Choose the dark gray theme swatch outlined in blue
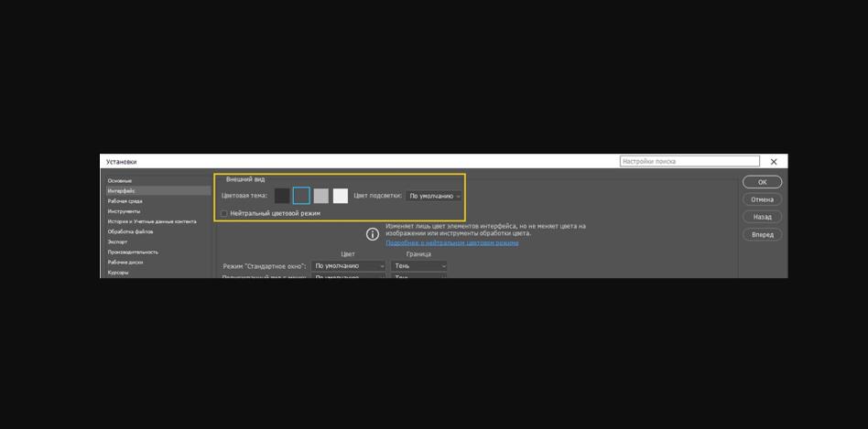 click(302, 196)
